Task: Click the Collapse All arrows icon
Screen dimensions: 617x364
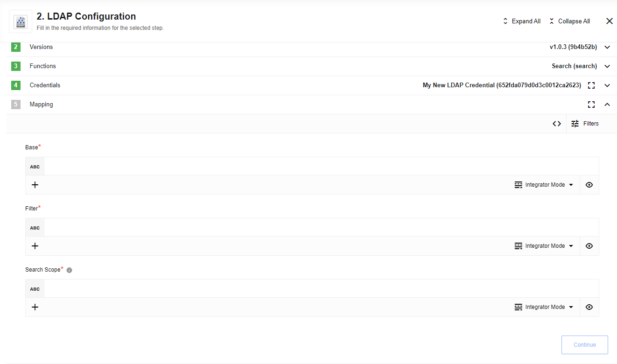Action: click(552, 21)
